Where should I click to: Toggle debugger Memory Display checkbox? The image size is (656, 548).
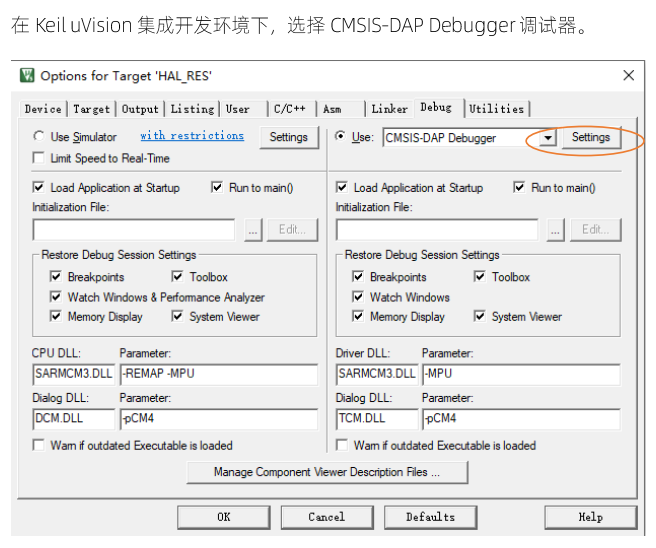(358, 316)
